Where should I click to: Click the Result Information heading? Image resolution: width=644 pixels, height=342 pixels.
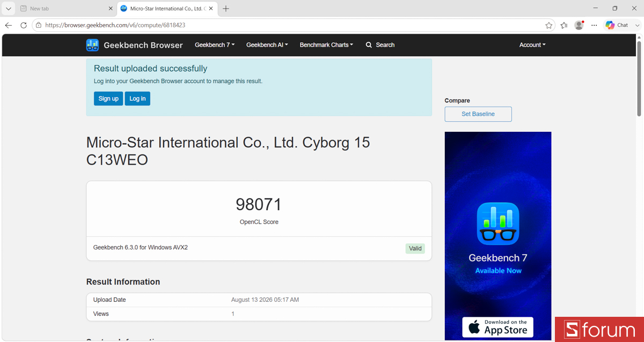point(123,282)
